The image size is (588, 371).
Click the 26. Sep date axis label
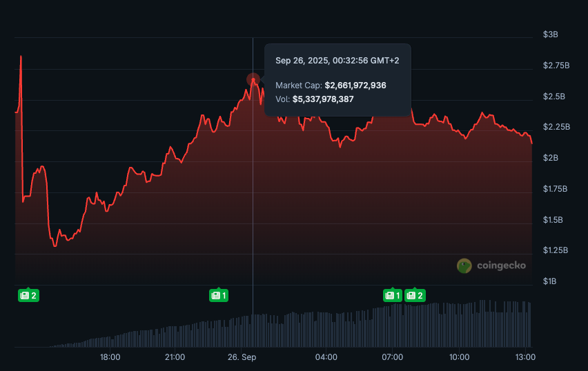click(242, 357)
